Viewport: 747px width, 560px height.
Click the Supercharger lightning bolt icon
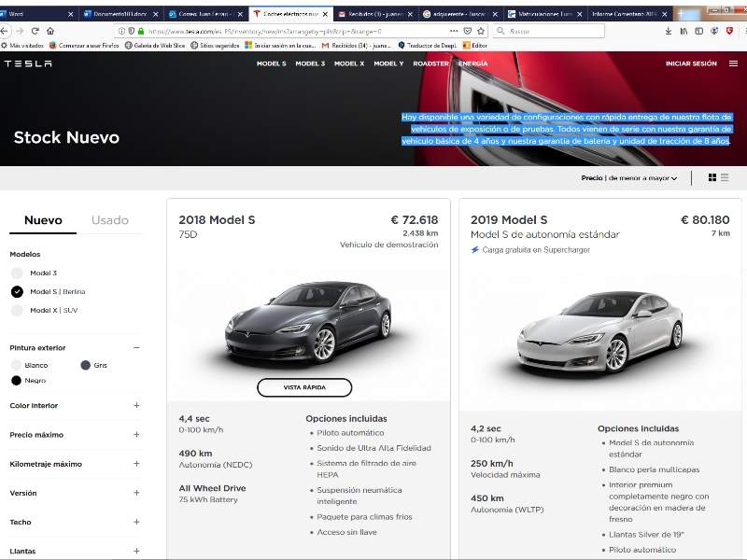coord(475,249)
